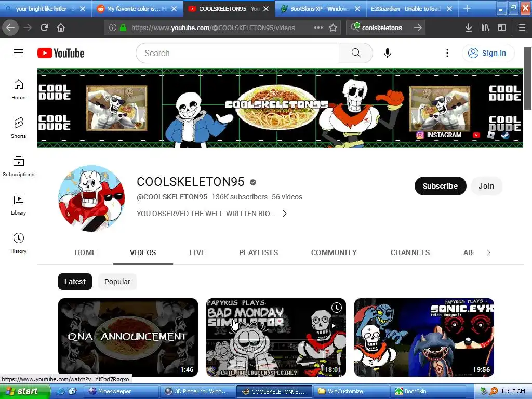
Task: Click the green padlock security icon
Action: (x=123, y=28)
